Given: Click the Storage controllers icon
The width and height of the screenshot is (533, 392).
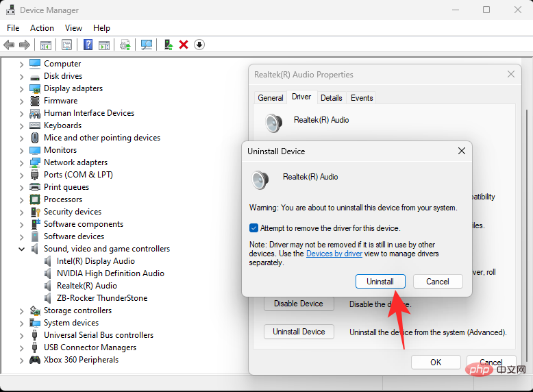Looking at the screenshot, I should pyautogui.click(x=35, y=310).
